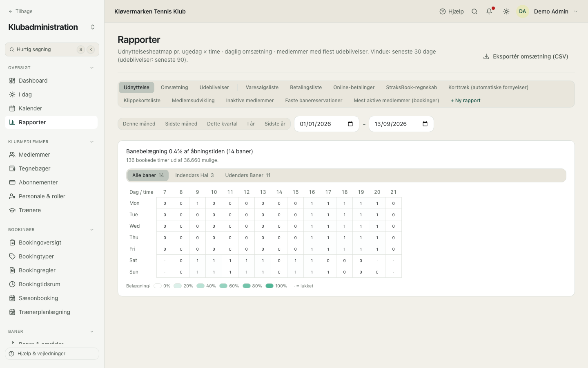588x368 pixels.
Task: Toggle light/dark theme sun icon
Action: [506, 11]
